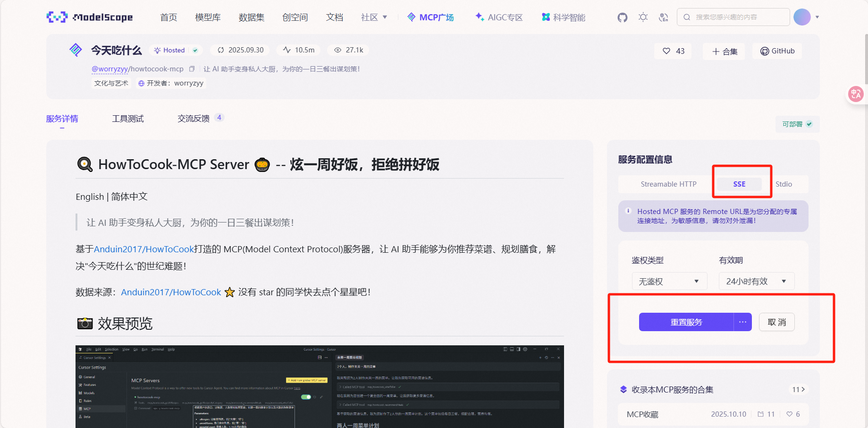The height and width of the screenshot is (428, 868).
Task: Open the 首页 menu item
Action: point(169,17)
